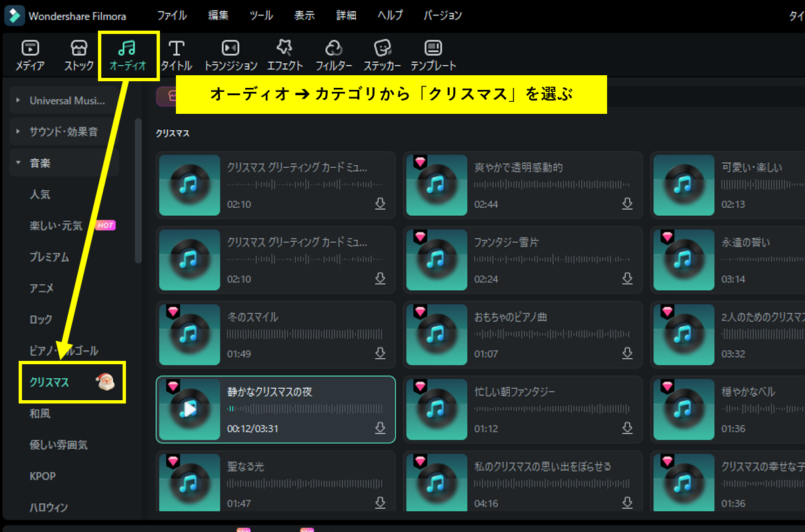Select the テンプレート (Templates) icon
Image resolution: width=805 pixels, height=532 pixels.
(433, 49)
